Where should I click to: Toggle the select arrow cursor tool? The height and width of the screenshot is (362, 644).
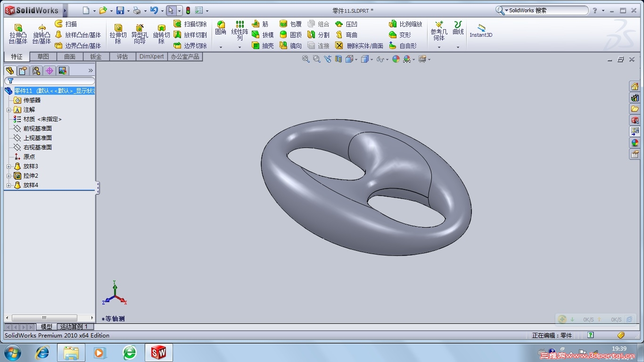172,10
